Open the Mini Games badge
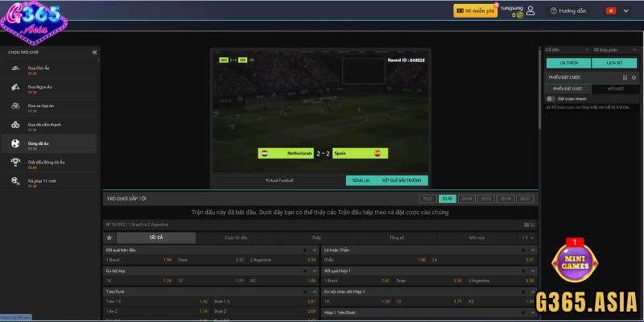 point(575,263)
